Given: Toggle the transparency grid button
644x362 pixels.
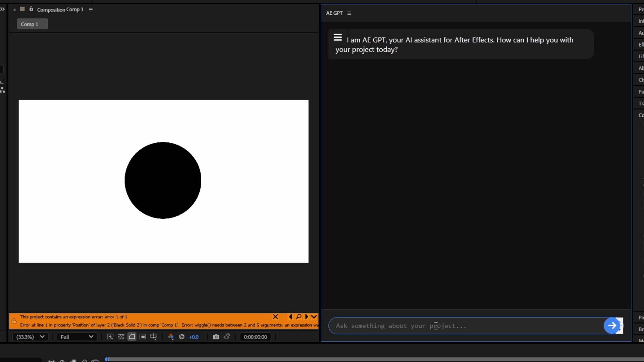Looking at the screenshot, I should coord(121,337).
